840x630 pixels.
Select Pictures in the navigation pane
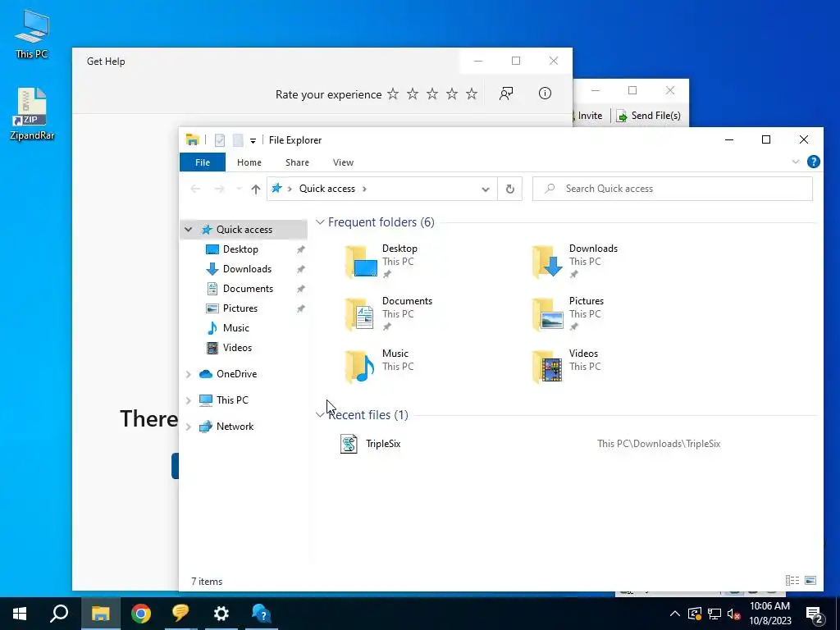(x=240, y=308)
